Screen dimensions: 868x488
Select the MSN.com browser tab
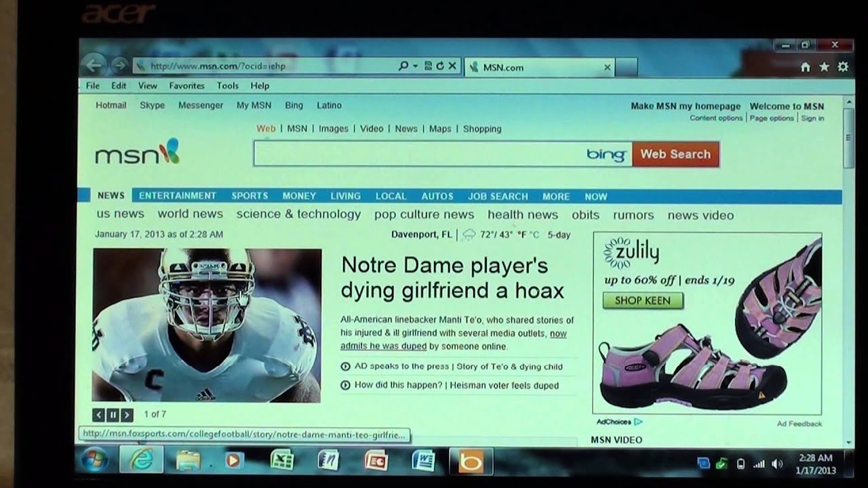point(540,67)
